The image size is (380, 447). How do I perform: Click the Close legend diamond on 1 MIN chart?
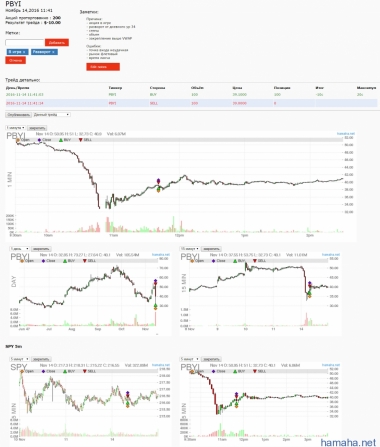39,140
